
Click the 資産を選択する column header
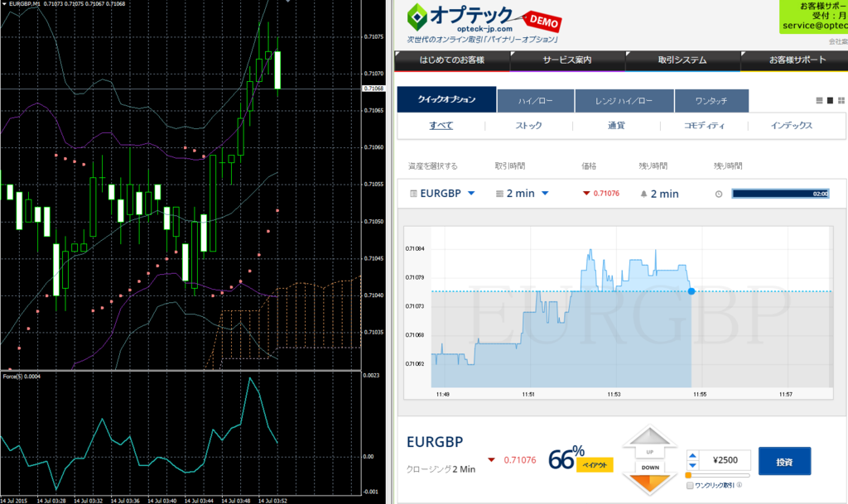tap(432, 166)
